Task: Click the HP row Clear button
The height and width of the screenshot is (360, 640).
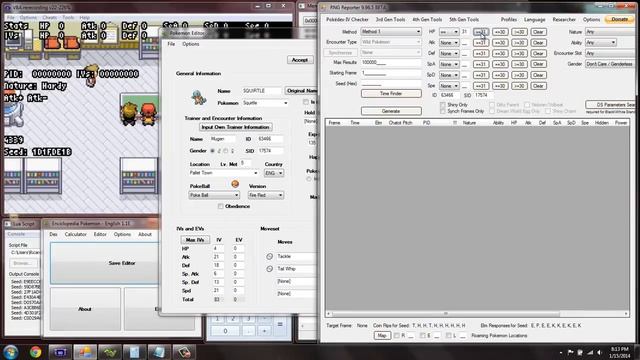Action: pos(538,32)
